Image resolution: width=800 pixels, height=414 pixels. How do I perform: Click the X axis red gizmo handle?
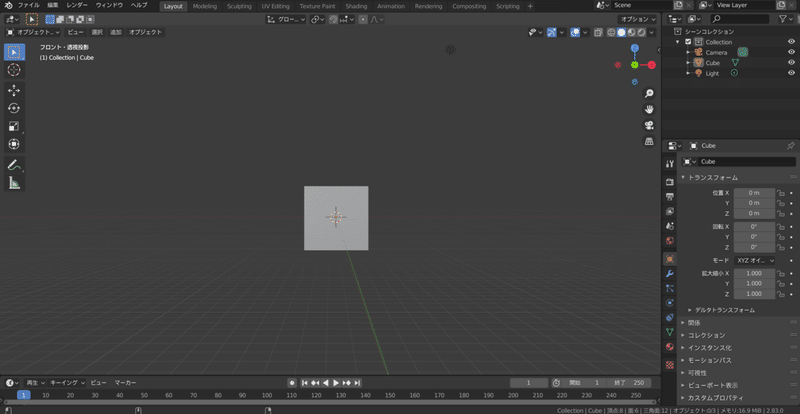(x=652, y=65)
